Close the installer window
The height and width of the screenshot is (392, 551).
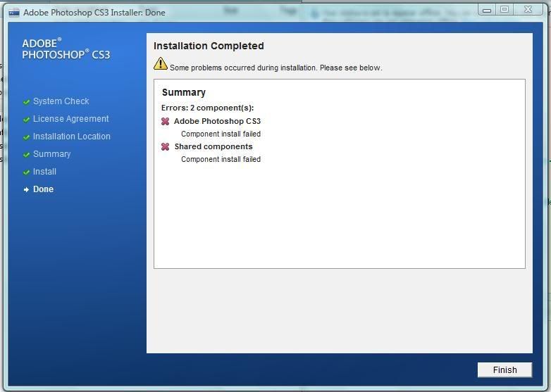[528, 10]
